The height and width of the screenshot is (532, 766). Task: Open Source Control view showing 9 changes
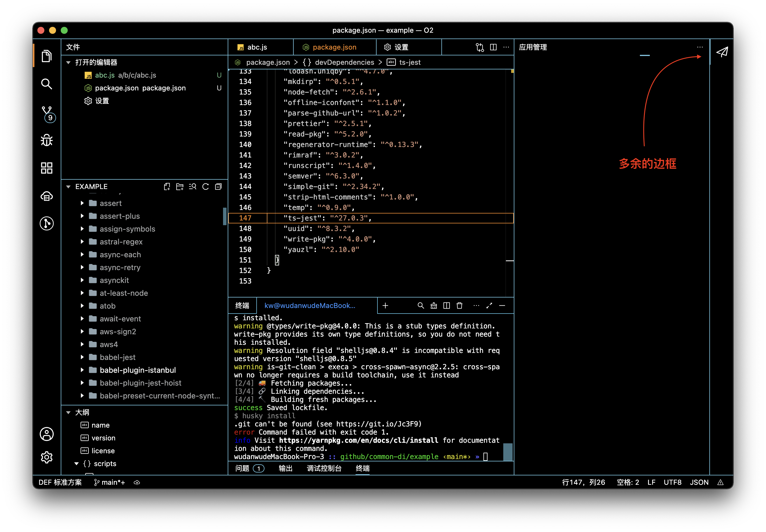47,113
